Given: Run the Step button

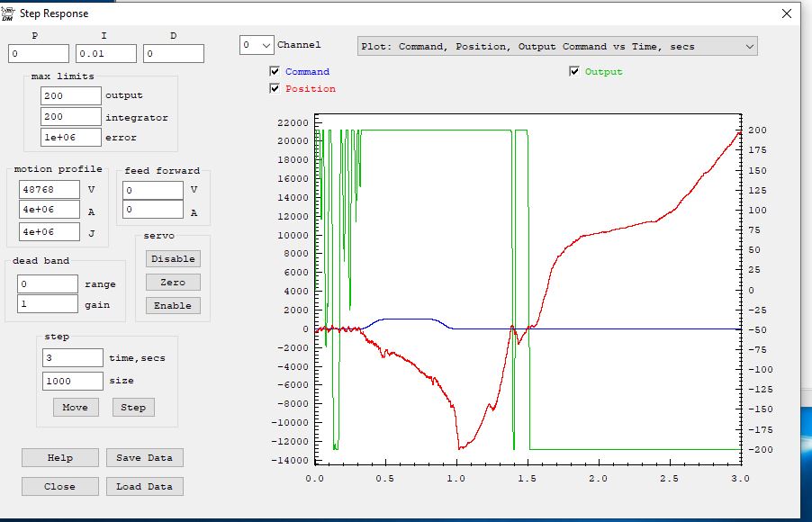Looking at the screenshot, I should (x=133, y=407).
